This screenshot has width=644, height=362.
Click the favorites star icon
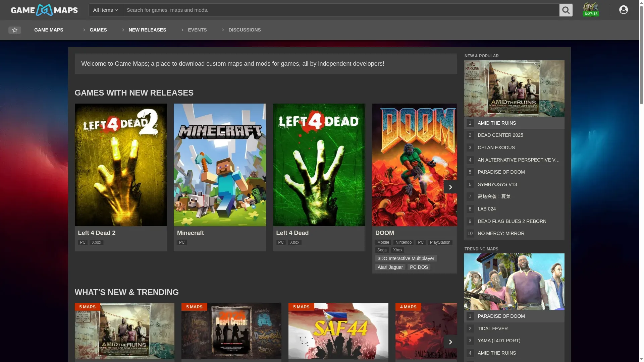(15, 30)
